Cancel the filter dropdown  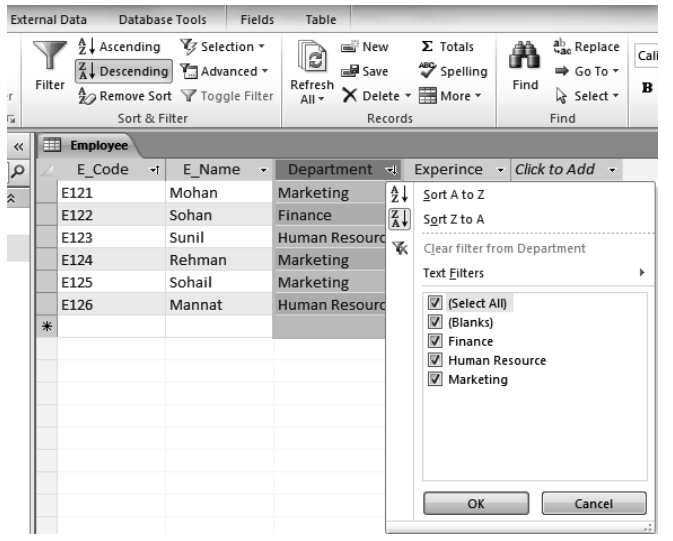coord(593,504)
